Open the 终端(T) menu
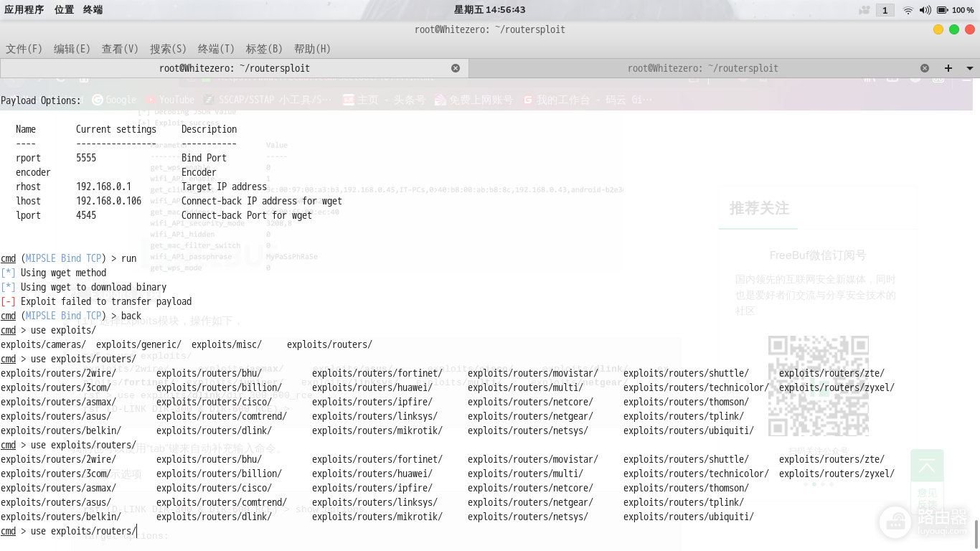980x551 pixels. pyautogui.click(x=216, y=49)
